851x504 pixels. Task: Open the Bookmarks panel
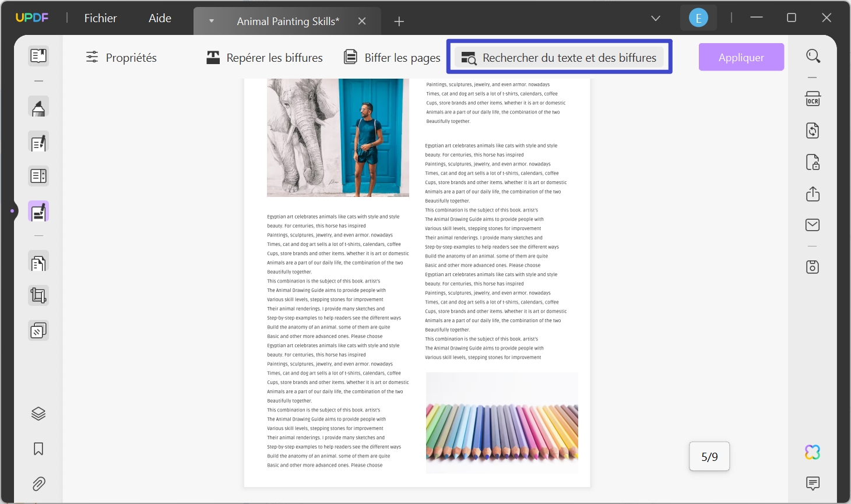pos(38,449)
